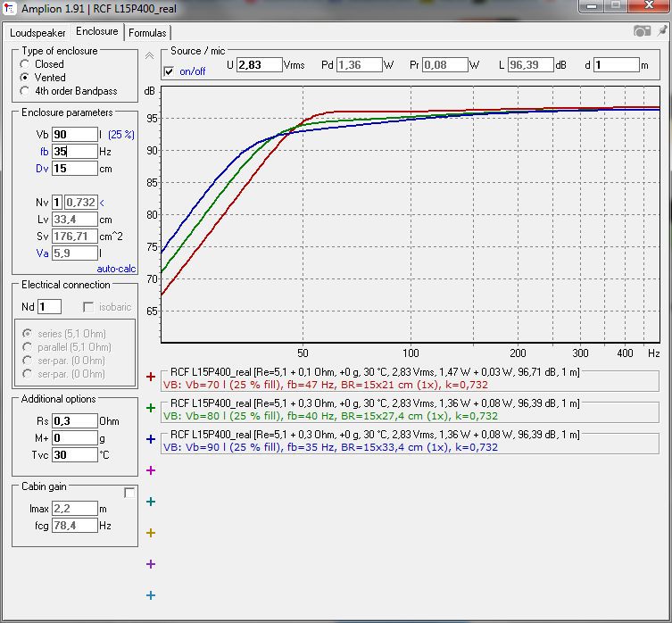
Task: Click the Pr power readout field
Action: 444,65
